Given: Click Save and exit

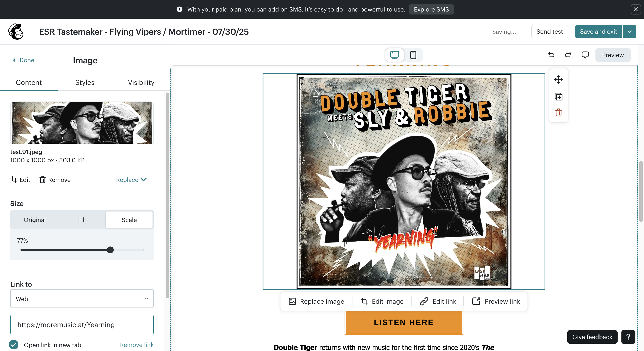Looking at the screenshot, I should [598, 32].
